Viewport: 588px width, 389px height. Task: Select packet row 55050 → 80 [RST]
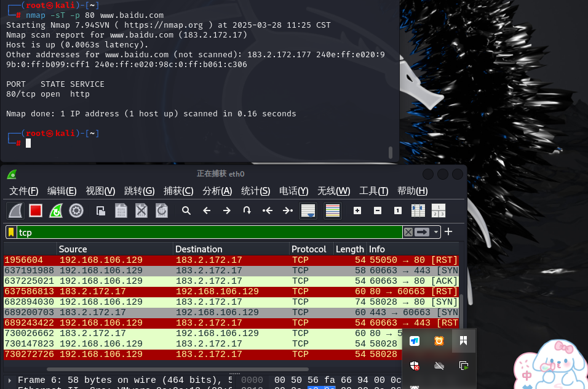tap(231, 260)
